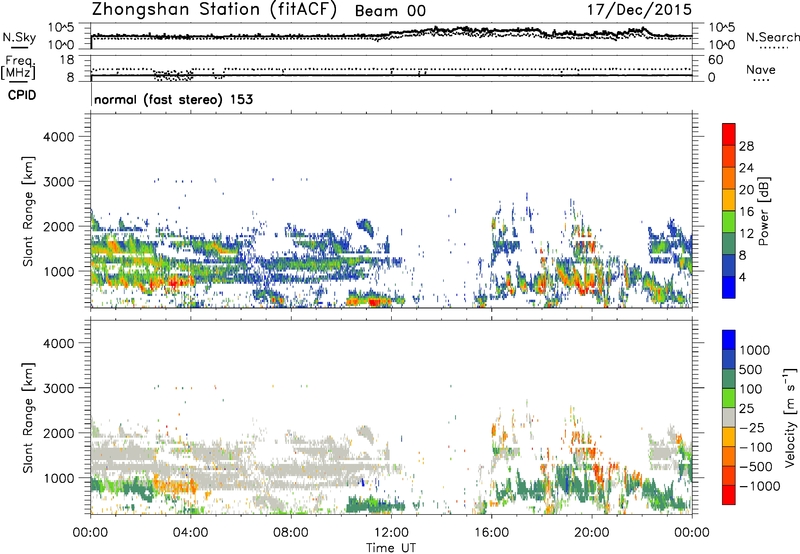Click the date '17/Dec/2015'
This screenshot has width=800, height=554.
pos(639,9)
